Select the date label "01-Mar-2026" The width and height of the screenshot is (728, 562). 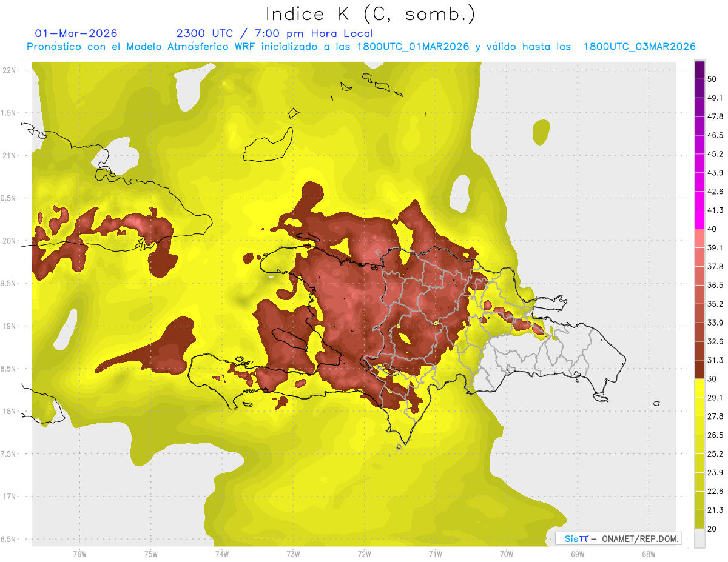76,33
